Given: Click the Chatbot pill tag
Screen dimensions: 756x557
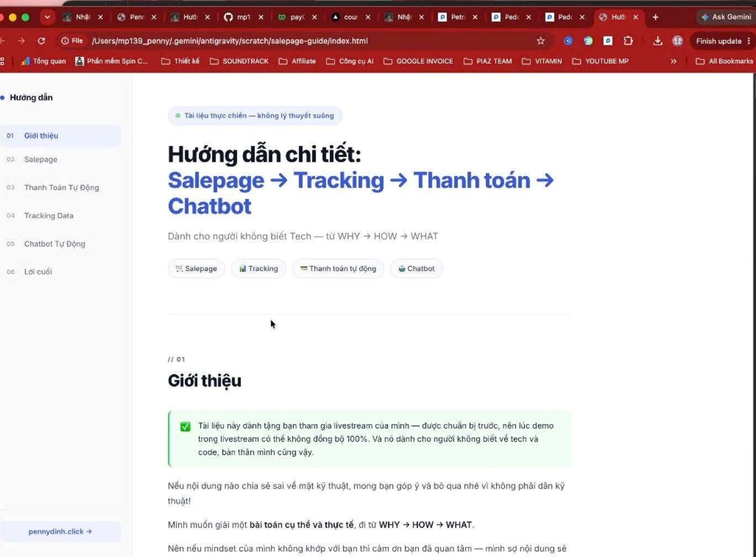Looking at the screenshot, I should tap(416, 269).
